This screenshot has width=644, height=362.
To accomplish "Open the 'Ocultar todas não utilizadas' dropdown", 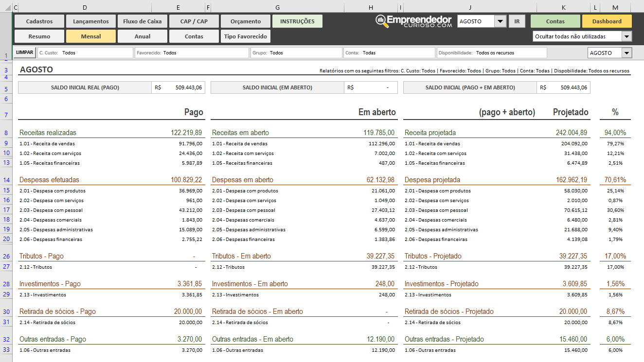I will [627, 36].
